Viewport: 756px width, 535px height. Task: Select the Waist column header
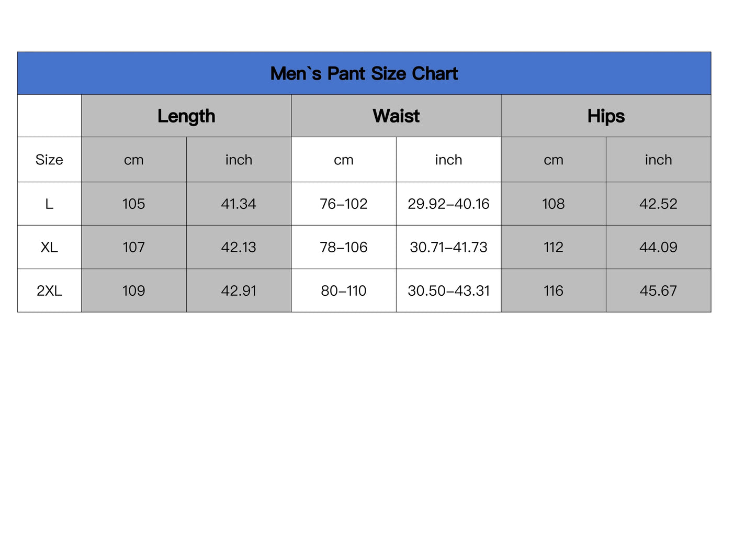[x=396, y=116]
